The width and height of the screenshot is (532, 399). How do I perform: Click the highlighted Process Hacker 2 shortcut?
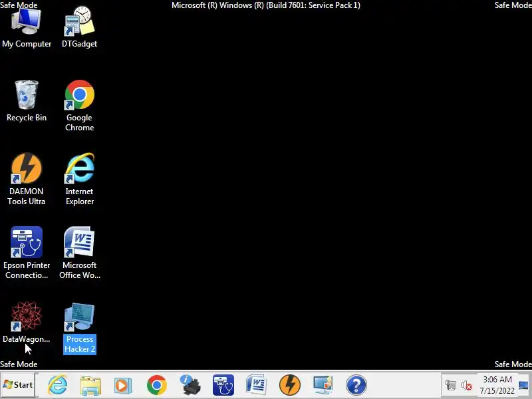point(79,329)
